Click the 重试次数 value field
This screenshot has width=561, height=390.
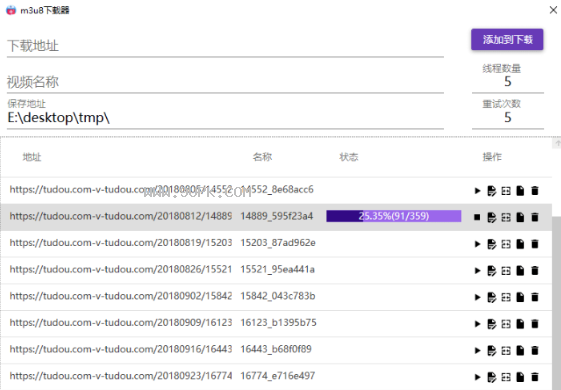(508, 118)
